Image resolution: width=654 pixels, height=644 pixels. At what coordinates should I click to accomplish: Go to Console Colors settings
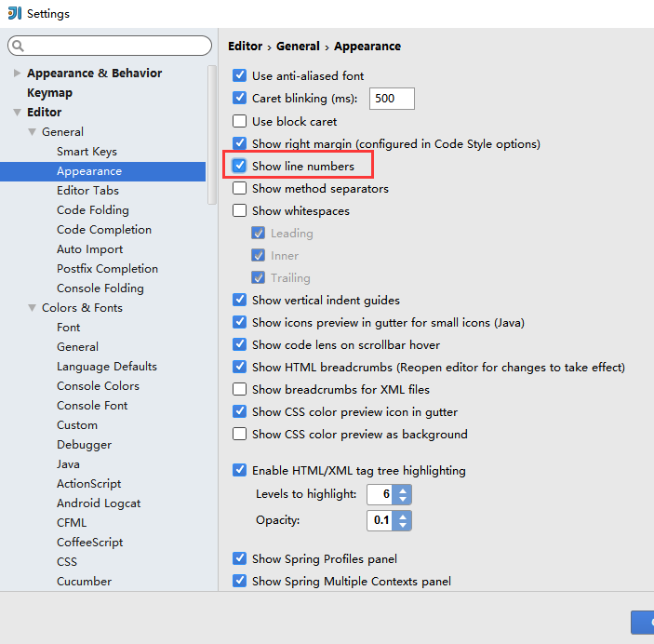point(98,385)
